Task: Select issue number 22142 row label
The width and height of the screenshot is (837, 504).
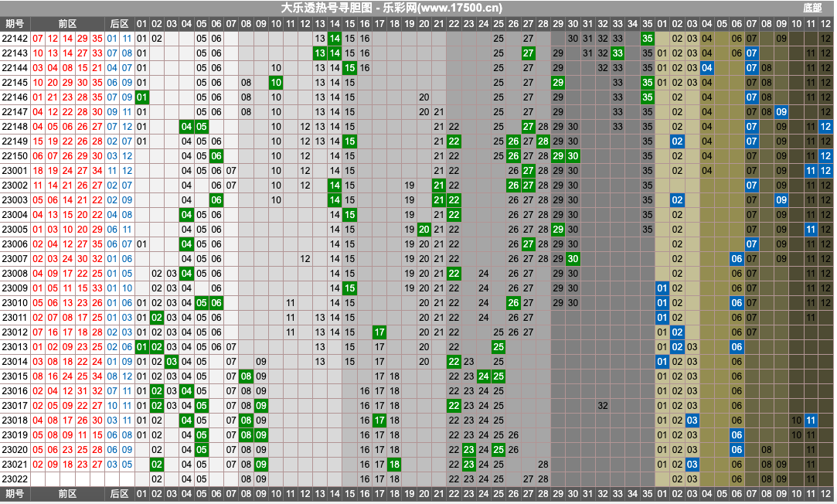Action: point(15,39)
